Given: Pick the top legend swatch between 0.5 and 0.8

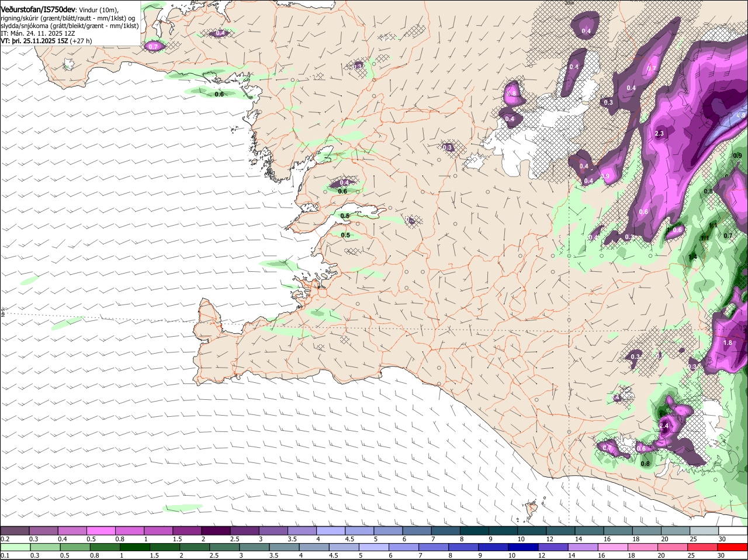Looking at the screenshot, I should [x=101, y=530].
